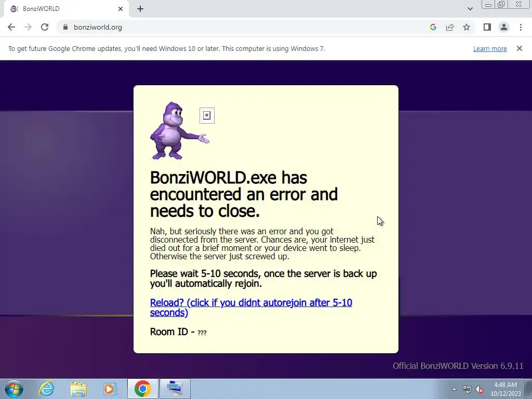This screenshot has width=532, height=399.
Task: Open the on-screen keyboard taskbar app
Action: [175, 389]
